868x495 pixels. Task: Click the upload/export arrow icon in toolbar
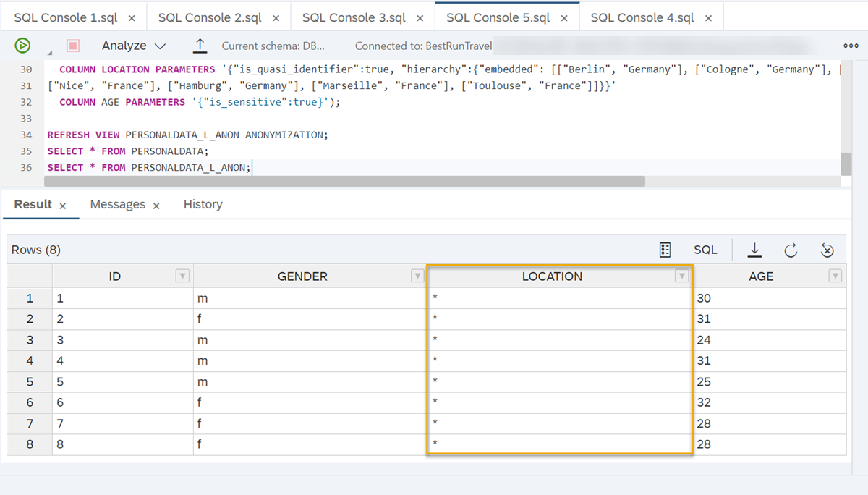(200, 46)
